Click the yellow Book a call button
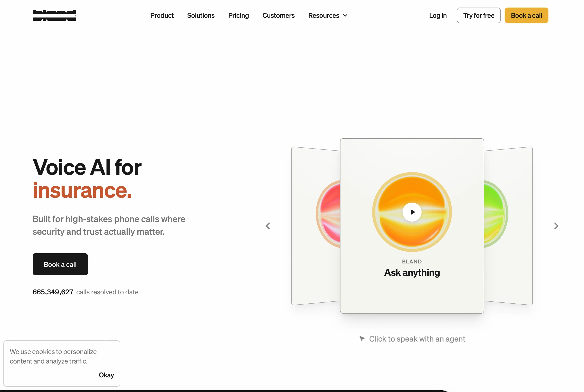 [526, 16]
